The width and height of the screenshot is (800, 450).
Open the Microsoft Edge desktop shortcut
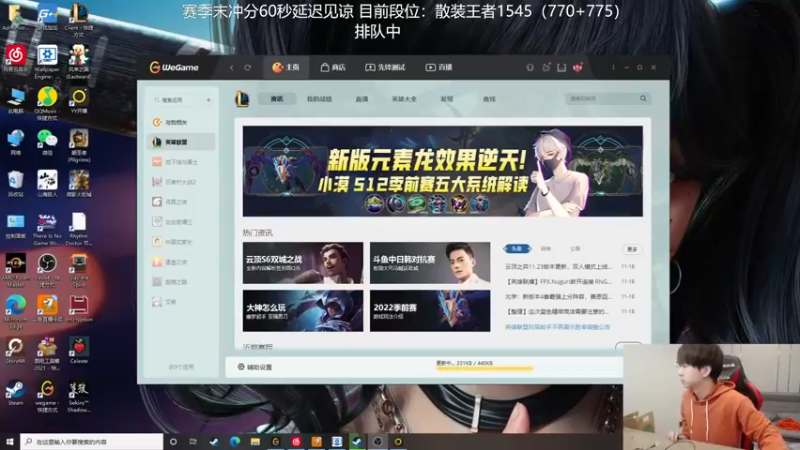pyautogui.click(x=16, y=312)
